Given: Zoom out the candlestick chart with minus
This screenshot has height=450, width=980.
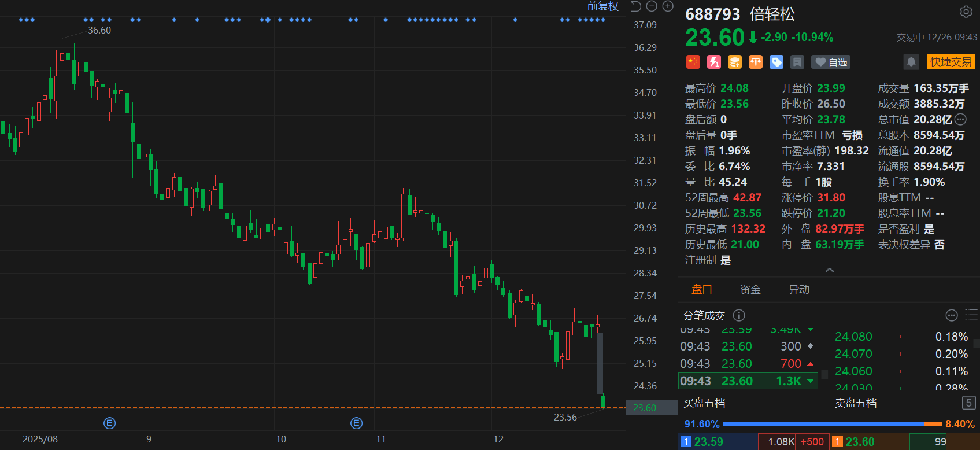Looking at the screenshot, I should tap(652, 6).
